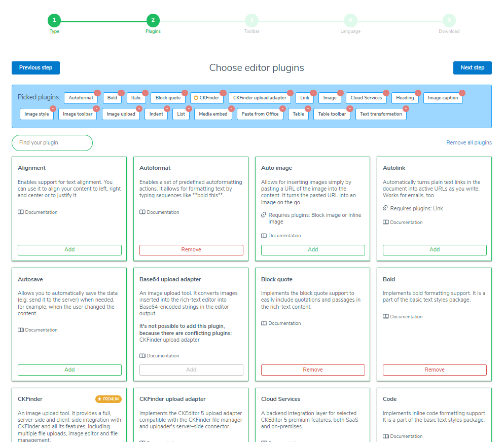Remove Italic from picked plugins with minus icon
Image resolution: width=504 pixels, height=442 pixels.
point(146,93)
